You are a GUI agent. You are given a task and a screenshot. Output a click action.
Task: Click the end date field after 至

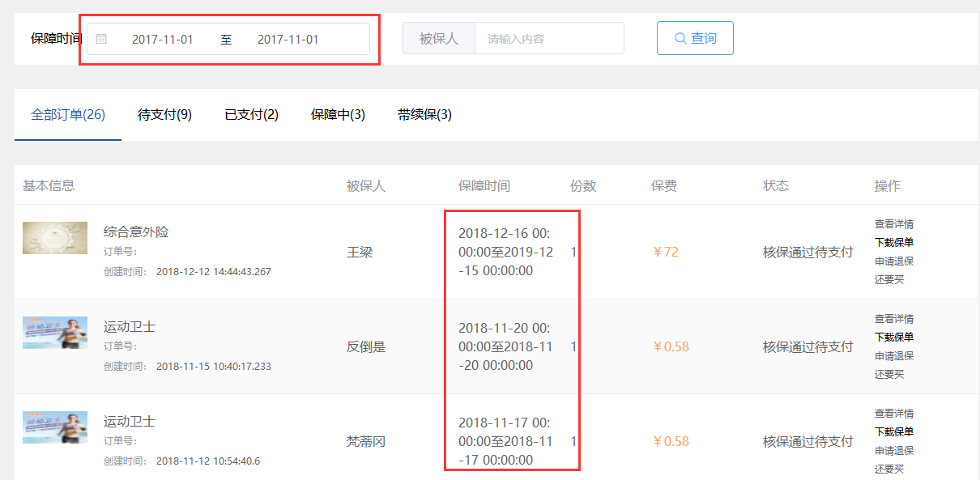pyautogui.click(x=288, y=39)
